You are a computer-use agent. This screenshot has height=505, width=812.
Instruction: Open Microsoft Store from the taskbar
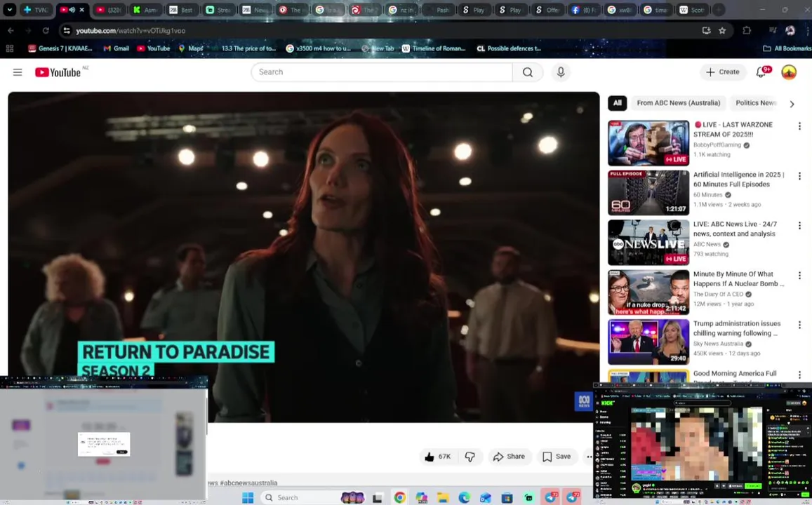[507, 498]
